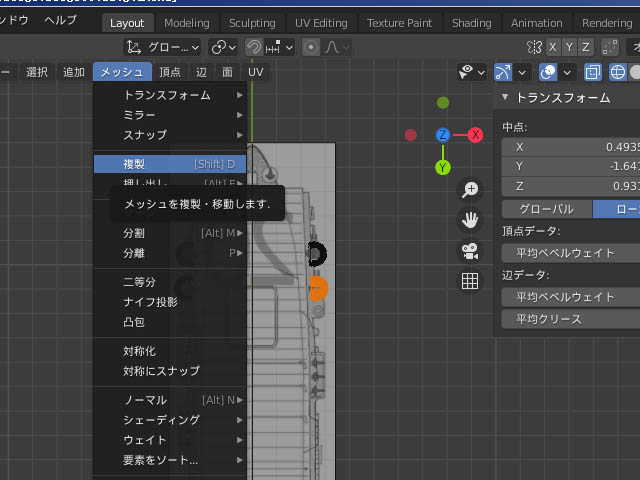Expand the ウェイト submenu

click(x=170, y=440)
